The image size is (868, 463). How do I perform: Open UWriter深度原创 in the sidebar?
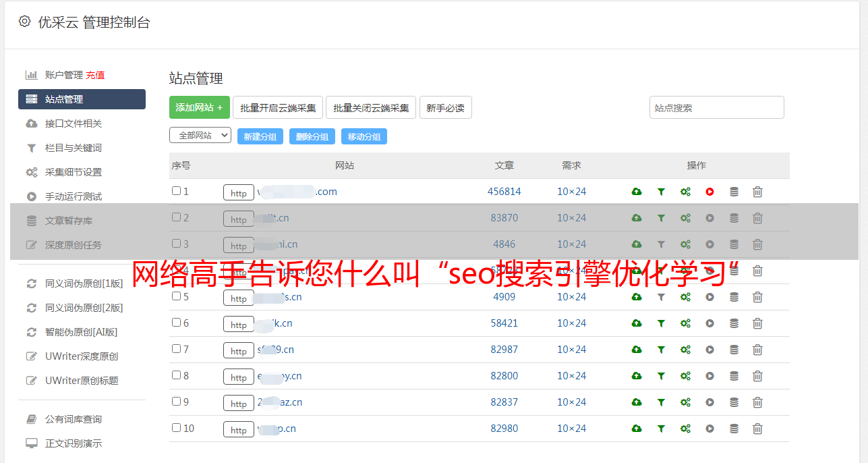coord(82,356)
